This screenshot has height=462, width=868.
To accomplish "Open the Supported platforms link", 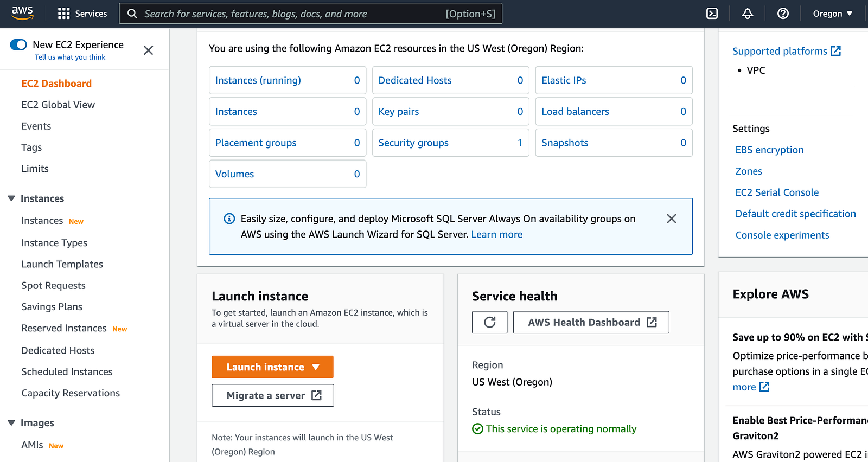I will pos(780,51).
